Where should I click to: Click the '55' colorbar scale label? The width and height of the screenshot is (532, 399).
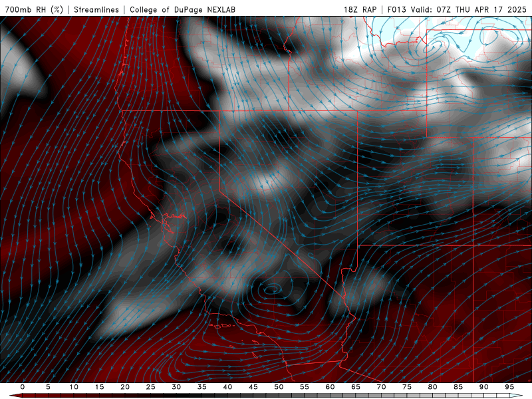point(305,387)
